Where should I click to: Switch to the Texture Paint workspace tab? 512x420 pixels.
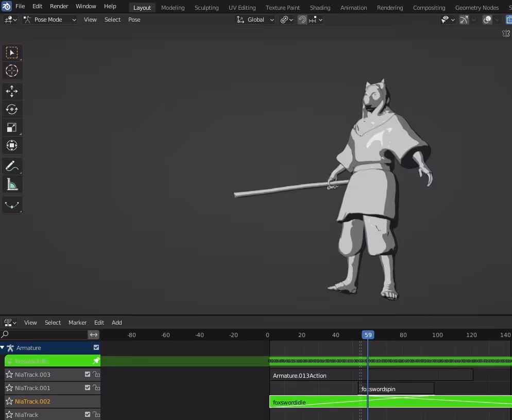pyautogui.click(x=282, y=8)
